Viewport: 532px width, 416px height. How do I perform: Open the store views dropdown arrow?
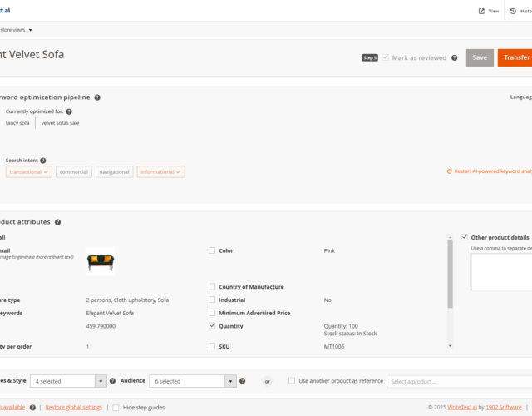[31, 30]
